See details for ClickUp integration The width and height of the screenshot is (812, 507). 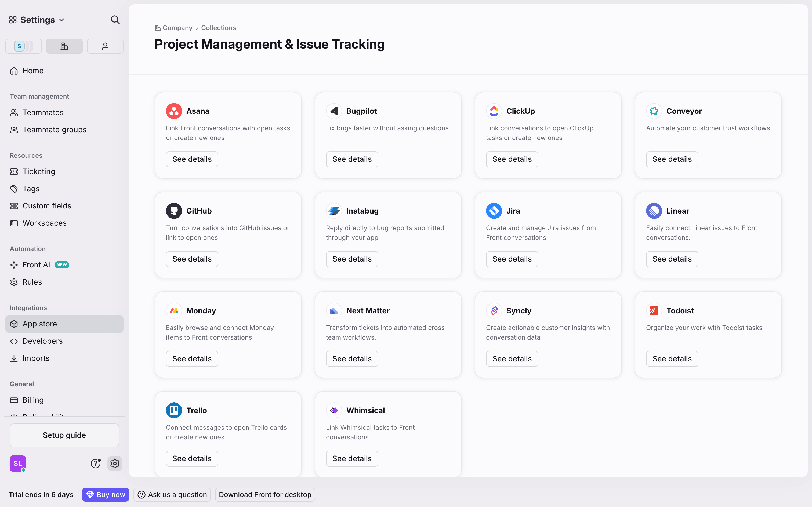(512, 159)
